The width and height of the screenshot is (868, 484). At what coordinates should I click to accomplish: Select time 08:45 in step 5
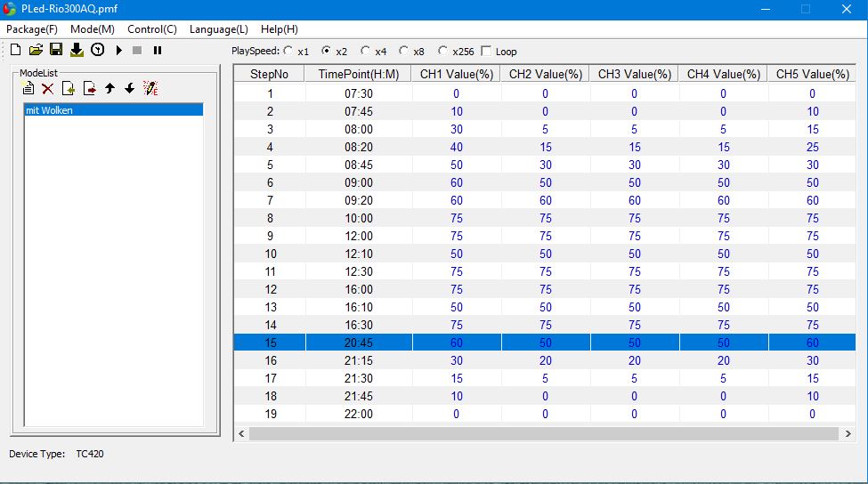click(x=359, y=165)
